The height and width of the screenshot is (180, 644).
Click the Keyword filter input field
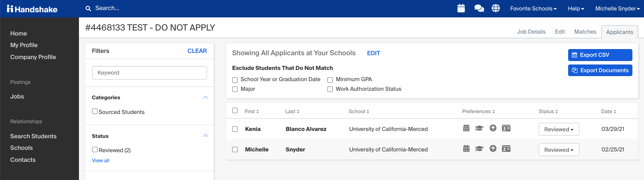(149, 73)
